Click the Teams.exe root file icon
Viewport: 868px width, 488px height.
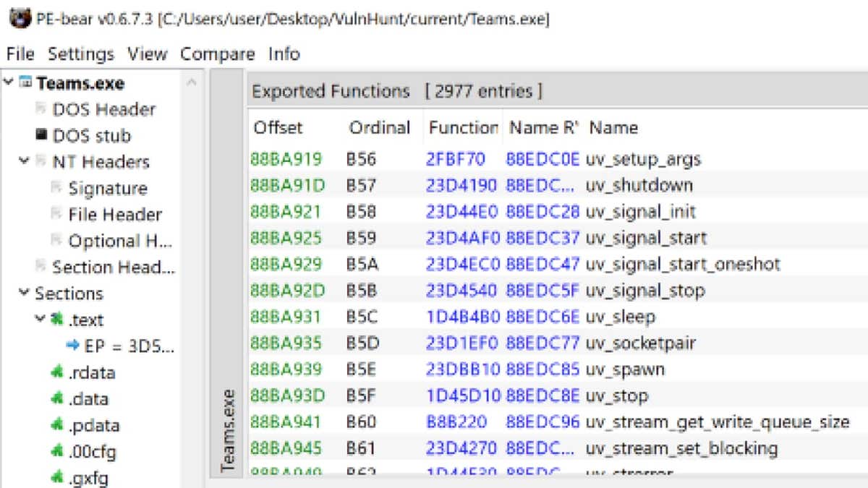click(x=25, y=83)
